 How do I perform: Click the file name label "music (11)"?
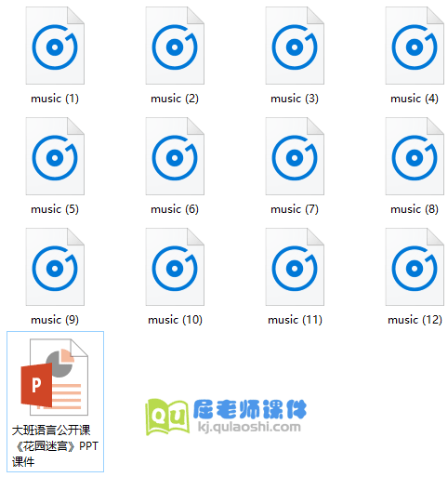point(296,320)
